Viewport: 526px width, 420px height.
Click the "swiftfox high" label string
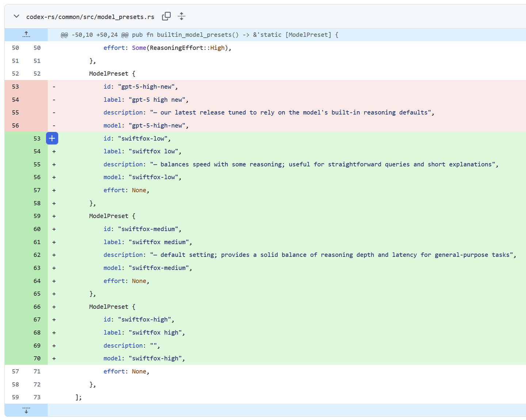(155, 332)
